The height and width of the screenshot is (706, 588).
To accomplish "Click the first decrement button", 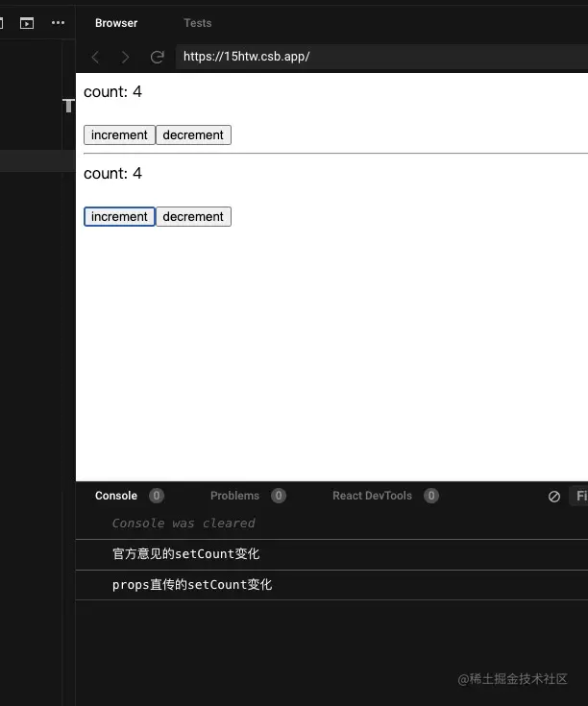I will (193, 135).
